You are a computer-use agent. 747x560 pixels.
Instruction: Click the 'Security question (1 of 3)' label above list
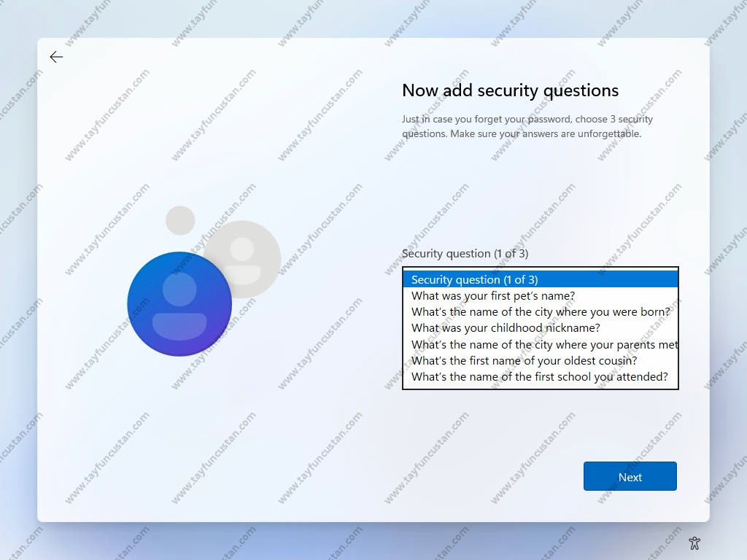pos(465,253)
